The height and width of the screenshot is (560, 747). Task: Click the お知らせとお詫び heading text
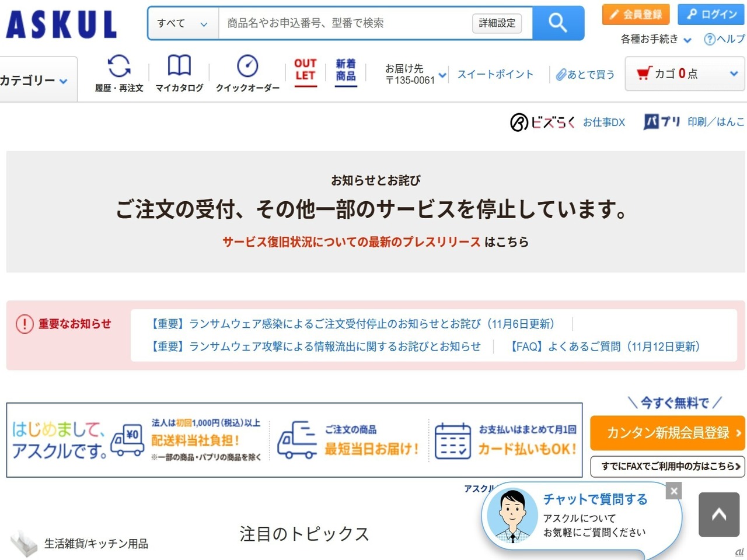pyautogui.click(x=376, y=180)
